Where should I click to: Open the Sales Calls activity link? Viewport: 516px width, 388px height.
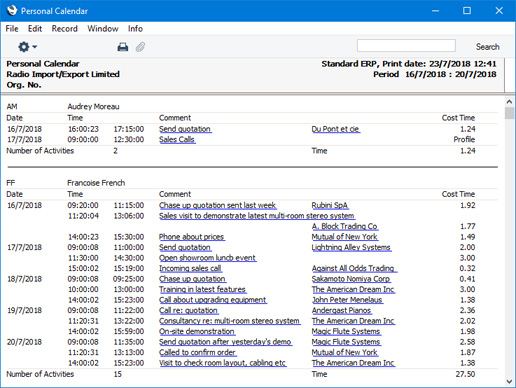(x=177, y=139)
